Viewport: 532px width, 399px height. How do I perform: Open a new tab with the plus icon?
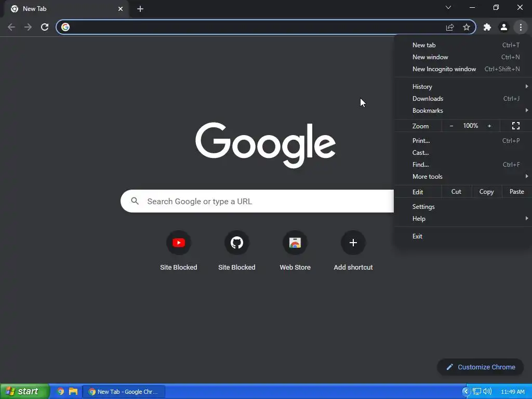[140, 9]
